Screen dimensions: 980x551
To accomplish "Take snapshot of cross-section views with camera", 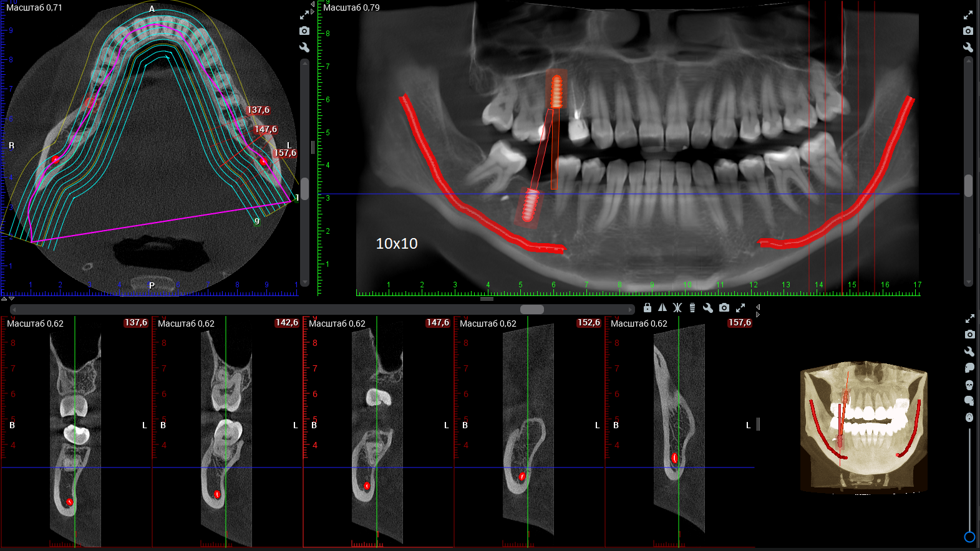I will pyautogui.click(x=724, y=308).
